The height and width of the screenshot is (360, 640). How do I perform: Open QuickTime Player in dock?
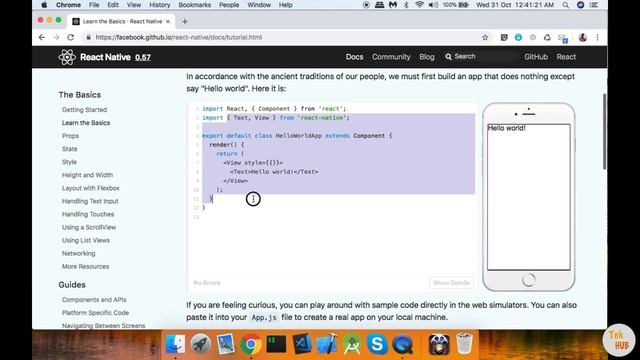402,344
